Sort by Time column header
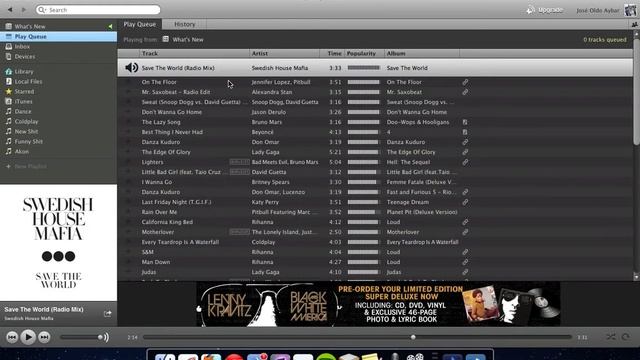 (333, 53)
